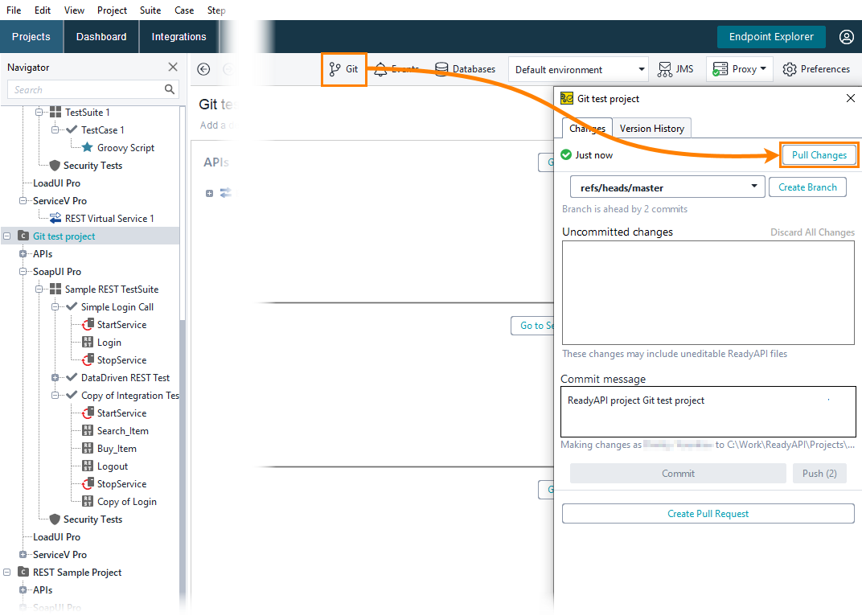Screen dimensions: 862x616
Task: Select the Groovy Script star icon
Action: [88, 147]
